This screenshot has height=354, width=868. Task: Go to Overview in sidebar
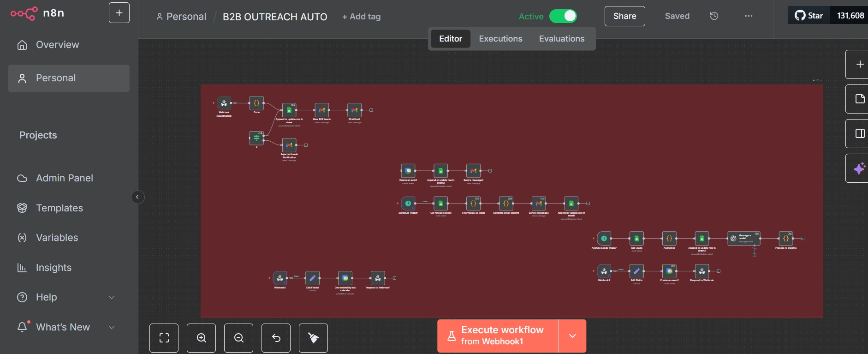point(69,45)
